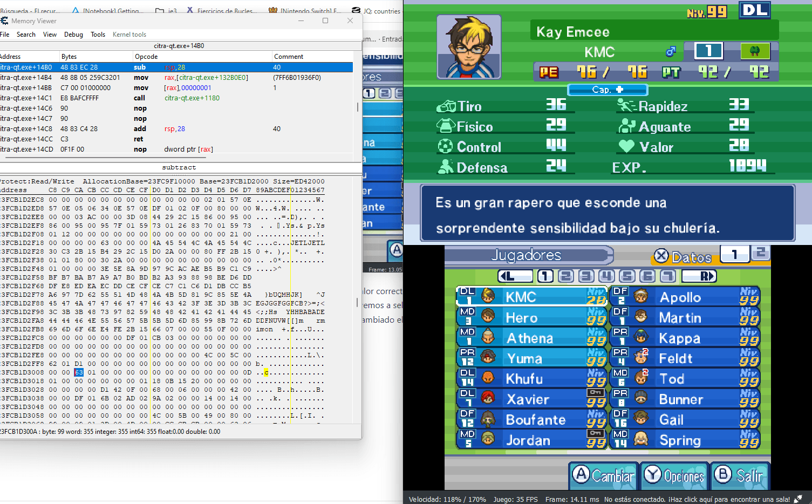This screenshot has height=504, width=812.
Task: Select player Jordan in the list
Action: 533,440
